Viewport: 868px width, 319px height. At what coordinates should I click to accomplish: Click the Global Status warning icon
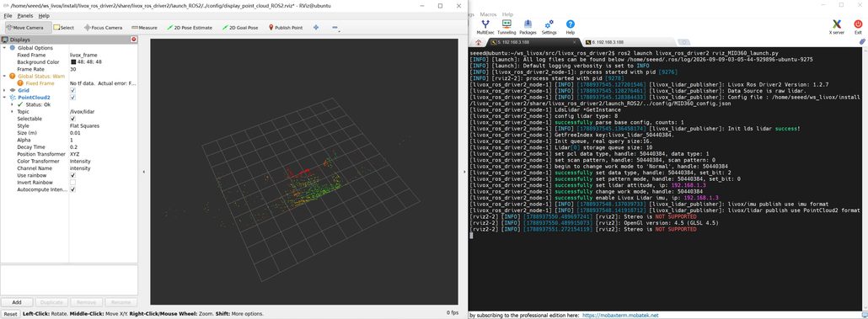[x=13, y=77]
